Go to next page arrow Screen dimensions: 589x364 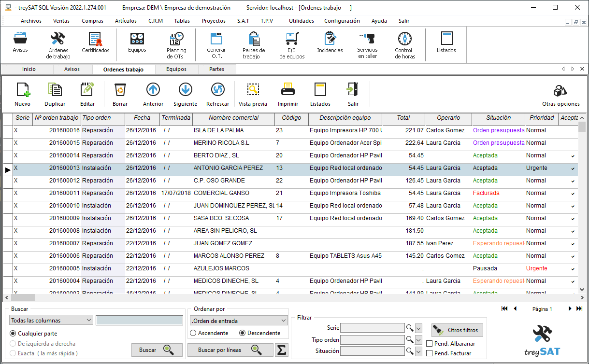(x=570, y=308)
